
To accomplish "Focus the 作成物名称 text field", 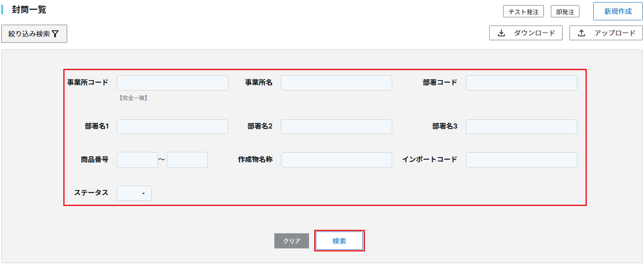I will click(336, 160).
